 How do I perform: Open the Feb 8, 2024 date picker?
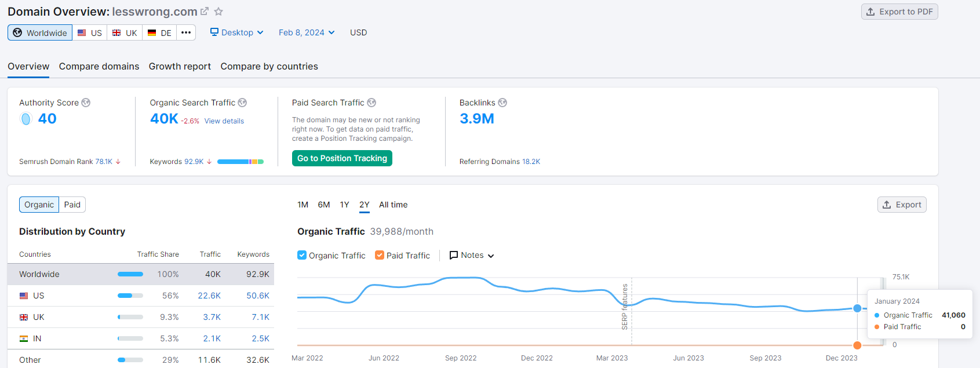[307, 32]
